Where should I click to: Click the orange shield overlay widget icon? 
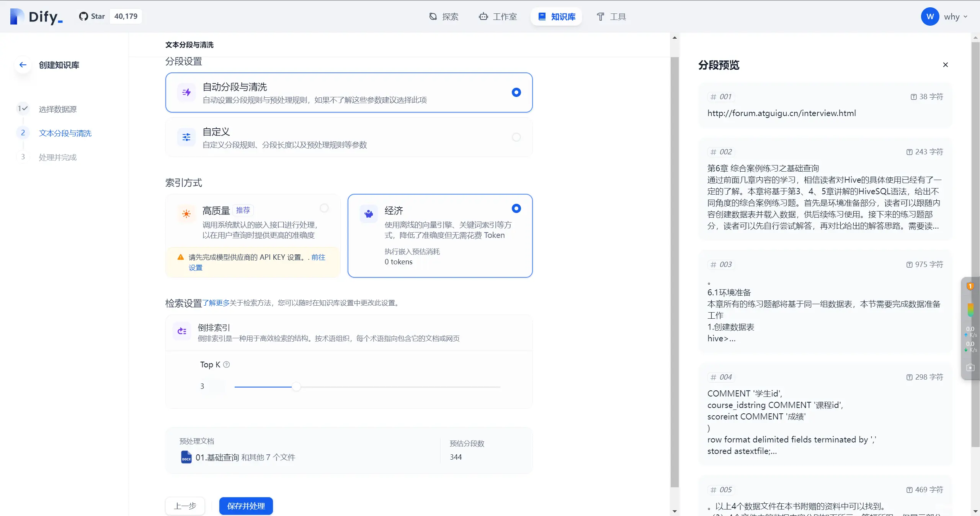(x=970, y=286)
